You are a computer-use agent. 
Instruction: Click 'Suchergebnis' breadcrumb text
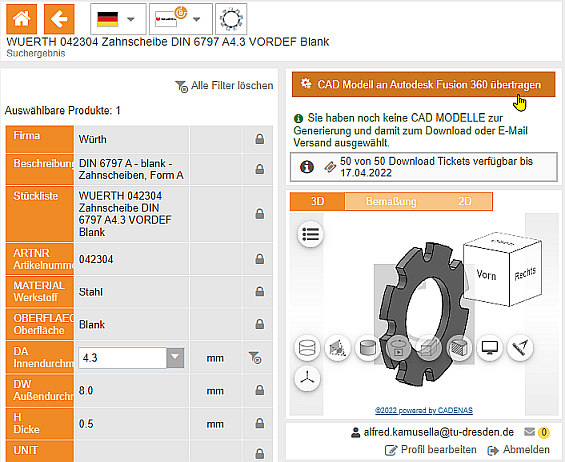tap(36, 53)
